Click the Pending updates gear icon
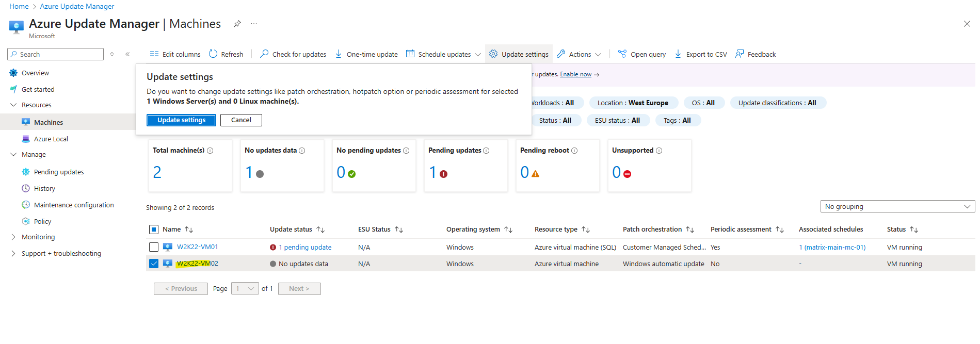The height and width of the screenshot is (344, 980). point(26,172)
